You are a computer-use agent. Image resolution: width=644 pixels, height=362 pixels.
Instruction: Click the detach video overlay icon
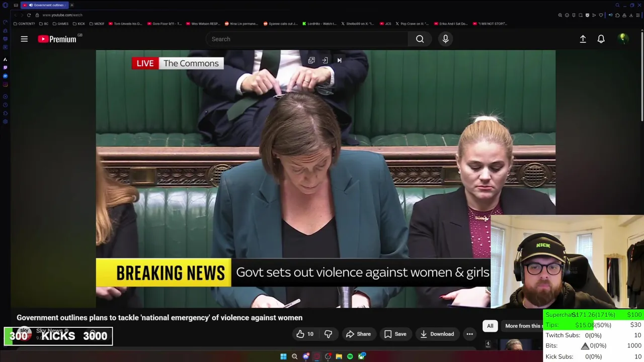click(x=325, y=60)
